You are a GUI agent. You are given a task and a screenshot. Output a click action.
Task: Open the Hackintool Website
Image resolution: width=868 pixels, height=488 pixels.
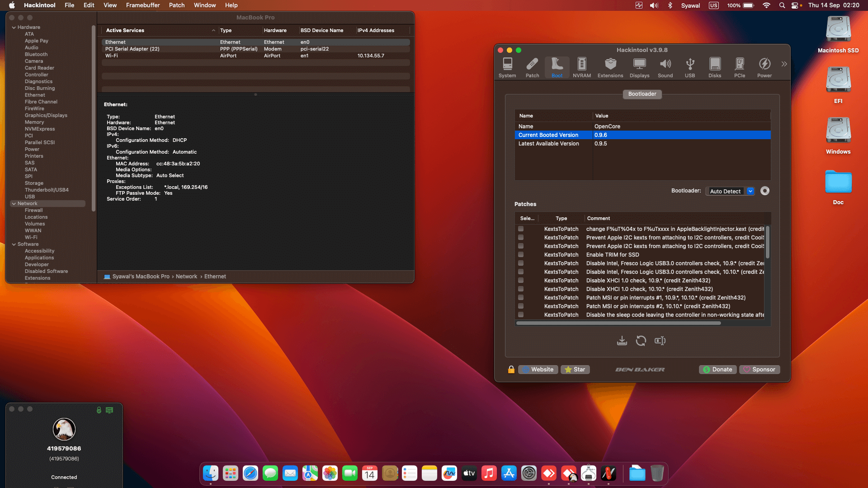point(538,369)
